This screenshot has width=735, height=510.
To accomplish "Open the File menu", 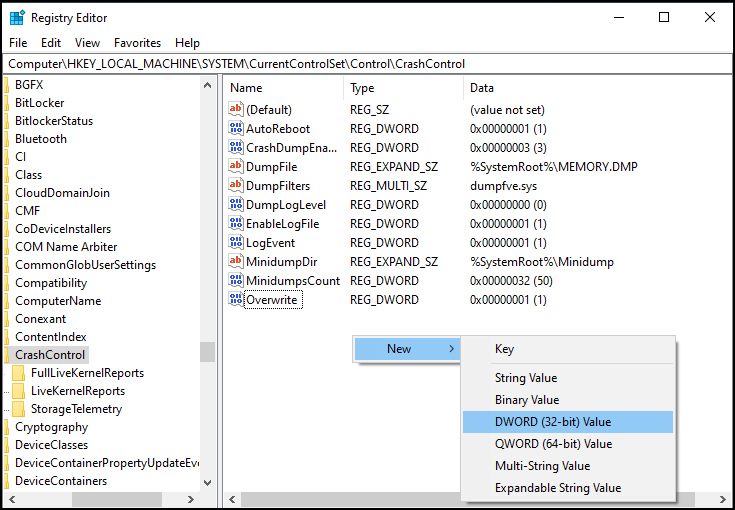I will coord(18,43).
